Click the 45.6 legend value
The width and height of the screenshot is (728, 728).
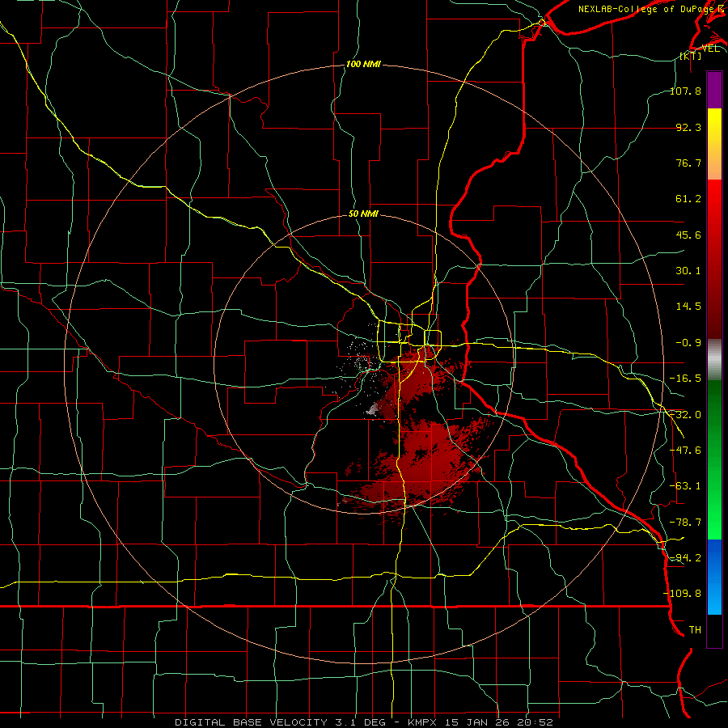[688, 235]
